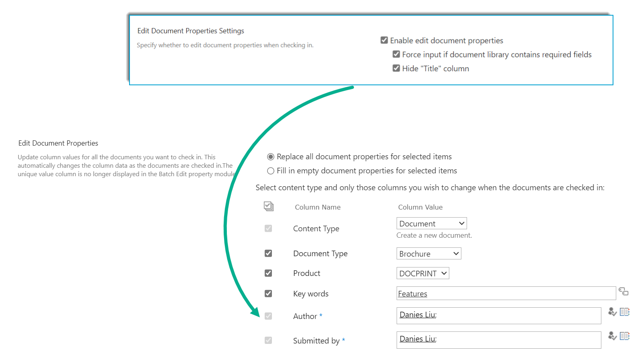Open the Product DOCPRINT dropdown
644x362 pixels.
(422, 274)
